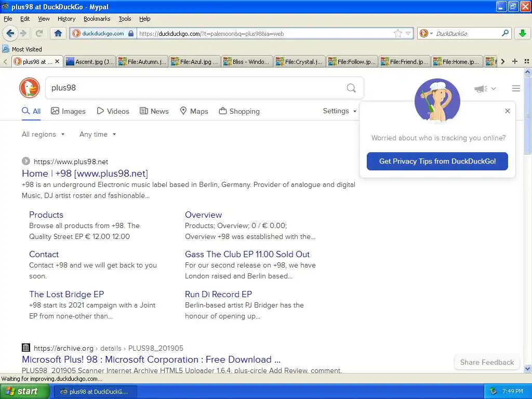Image resolution: width=532 pixels, height=399 pixels.
Task: Dismiss the privacy tips popup
Action: coord(508,111)
